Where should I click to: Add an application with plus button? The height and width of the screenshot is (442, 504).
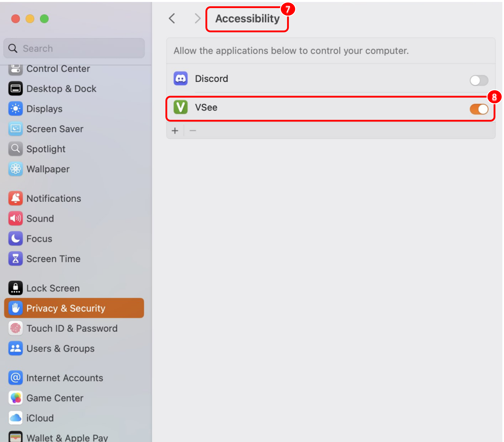coord(175,131)
